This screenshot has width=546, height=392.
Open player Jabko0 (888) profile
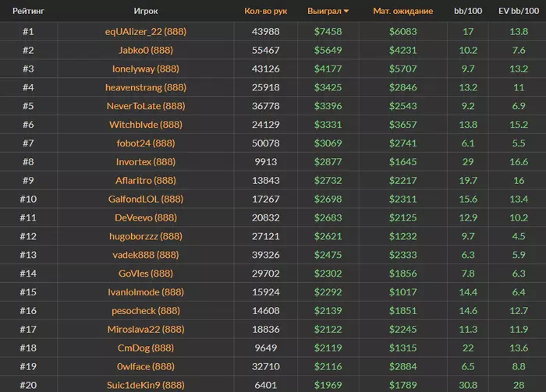click(146, 50)
